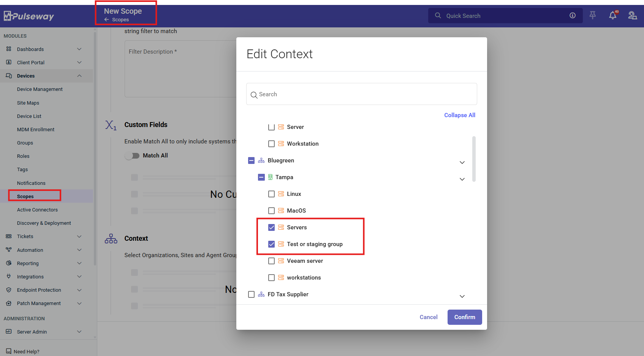Open the Quick Search info icon
Viewport: 644px width, 356px height.
pos(573,16)
